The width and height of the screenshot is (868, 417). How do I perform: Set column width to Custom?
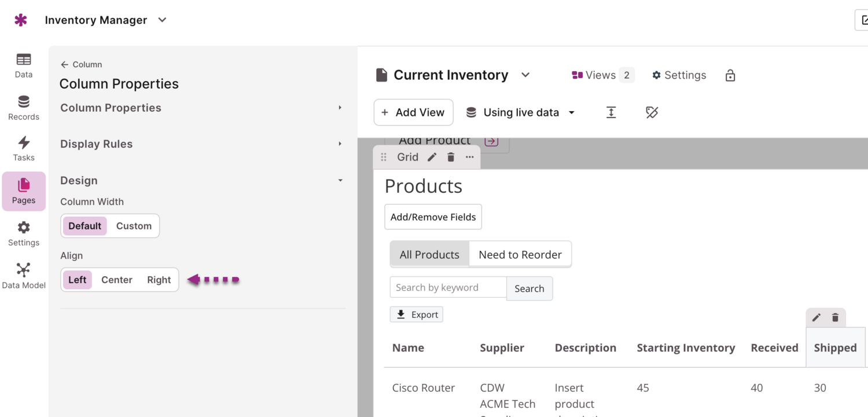click(x=134, y=226)
